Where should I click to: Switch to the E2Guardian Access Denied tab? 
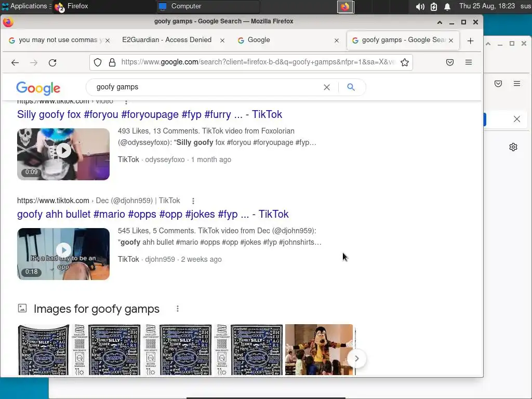(167, 40)
